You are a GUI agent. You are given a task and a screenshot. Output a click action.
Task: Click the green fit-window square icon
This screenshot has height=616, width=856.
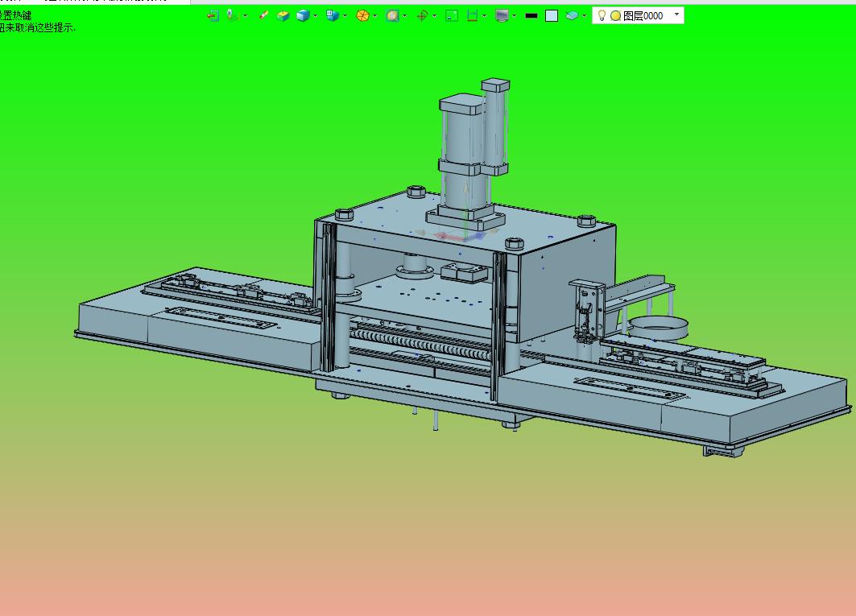(452, 16)
